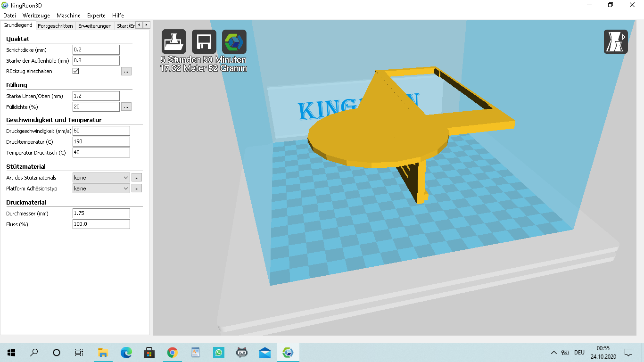This screenshot has width=644, height=362.
Task: Click the Stärke der Außenhülle input field
Action: click(x=96, y=60)
